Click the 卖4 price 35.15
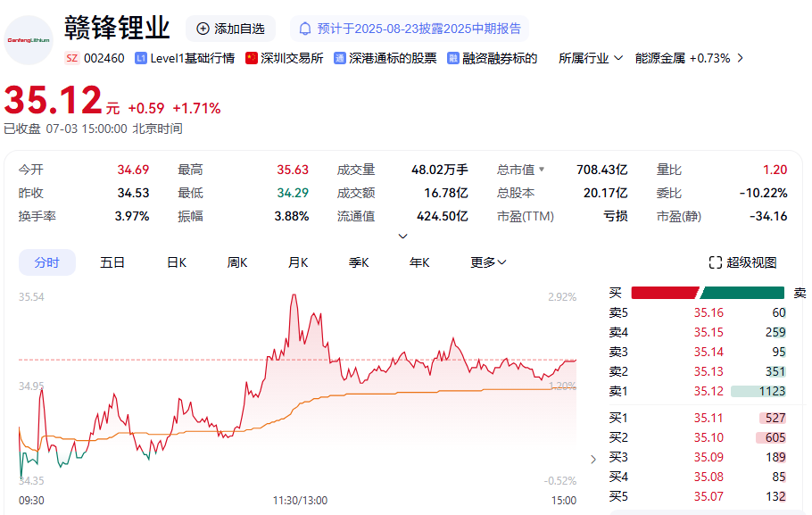Image resolution: width=812 pixels, height=515 pixels. [x=708, y=332]
